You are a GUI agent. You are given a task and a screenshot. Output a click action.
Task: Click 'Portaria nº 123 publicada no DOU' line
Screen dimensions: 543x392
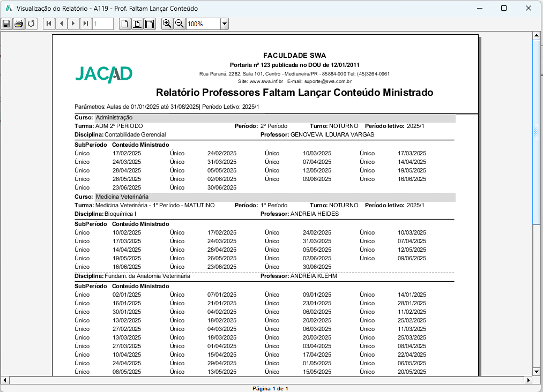295,65
